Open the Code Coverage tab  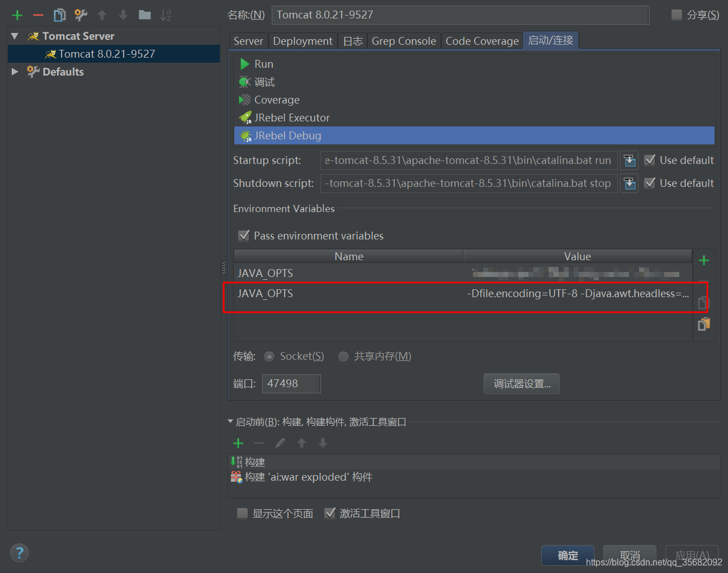(482, 41)
